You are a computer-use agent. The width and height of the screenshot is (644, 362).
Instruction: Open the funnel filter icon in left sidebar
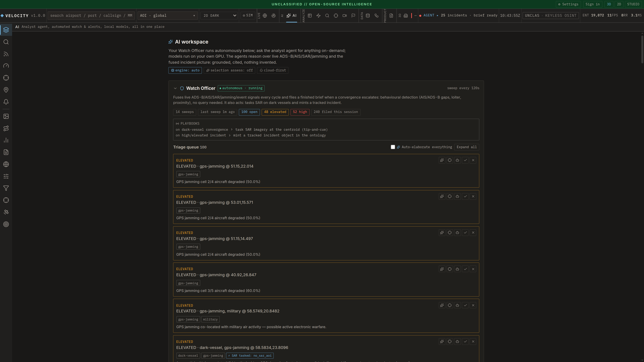[x=6, y=188]
